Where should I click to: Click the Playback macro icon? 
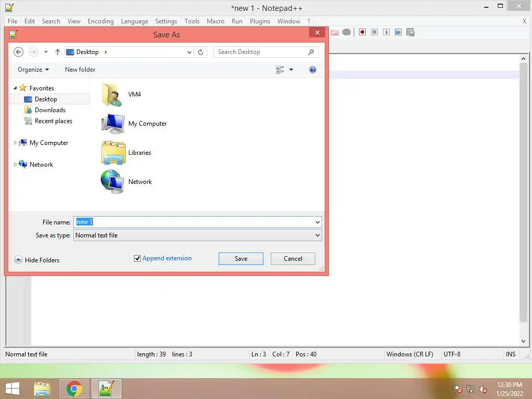point(386,32)
